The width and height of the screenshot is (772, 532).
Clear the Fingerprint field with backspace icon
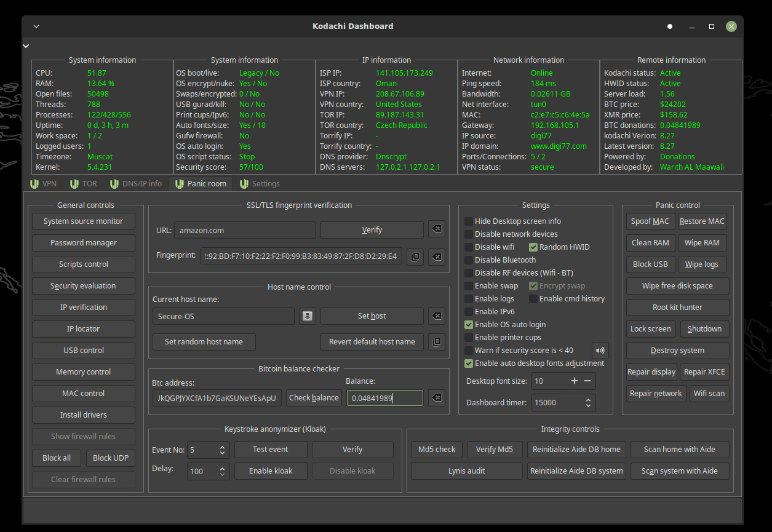coord(436,256)
